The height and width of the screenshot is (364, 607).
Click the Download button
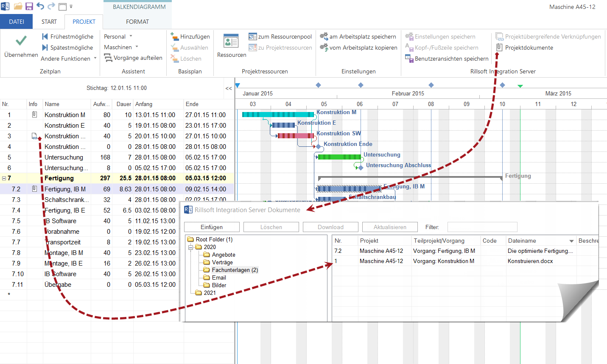click(x=330, y=227)
